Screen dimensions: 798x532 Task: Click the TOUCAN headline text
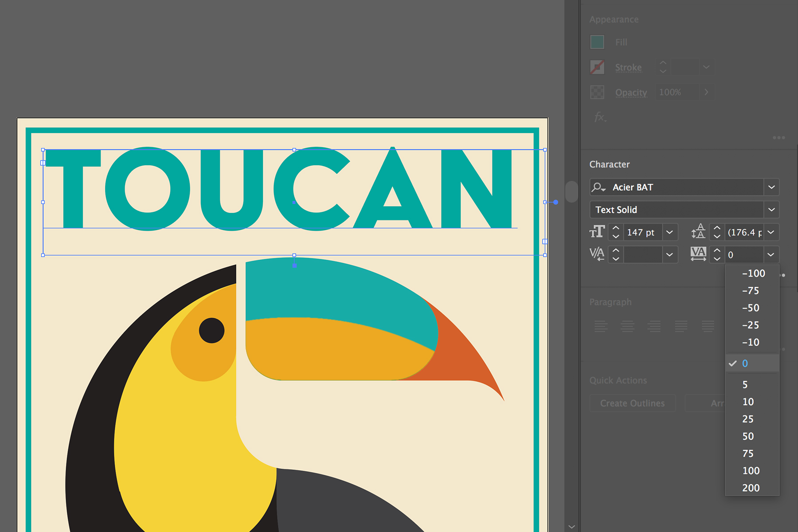pyautogui.click(x=279, y=188)
